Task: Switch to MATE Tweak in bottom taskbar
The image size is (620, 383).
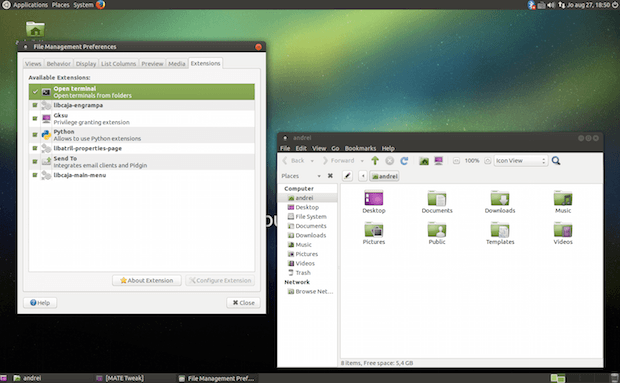Action: 120,378
